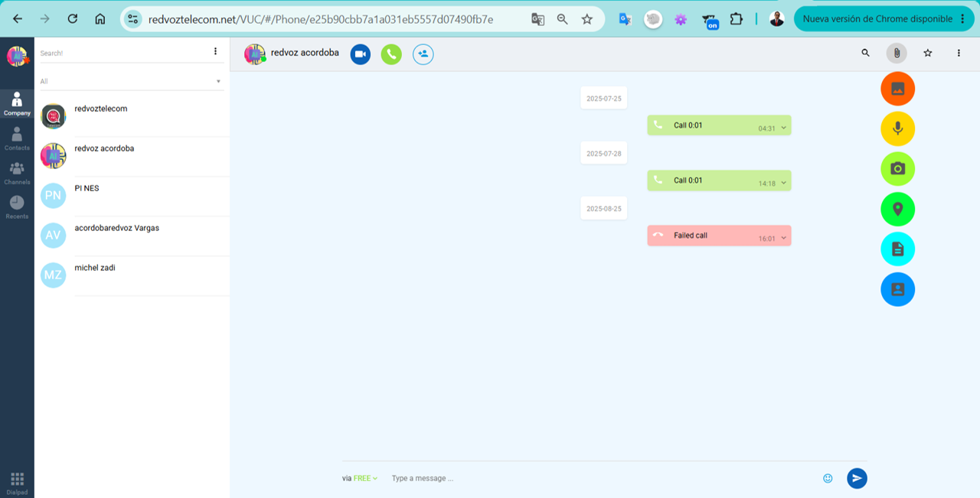Expand the Failed call options chevron
The height and width of the screenshot is (498, 980).
click(x=784, y=239)
